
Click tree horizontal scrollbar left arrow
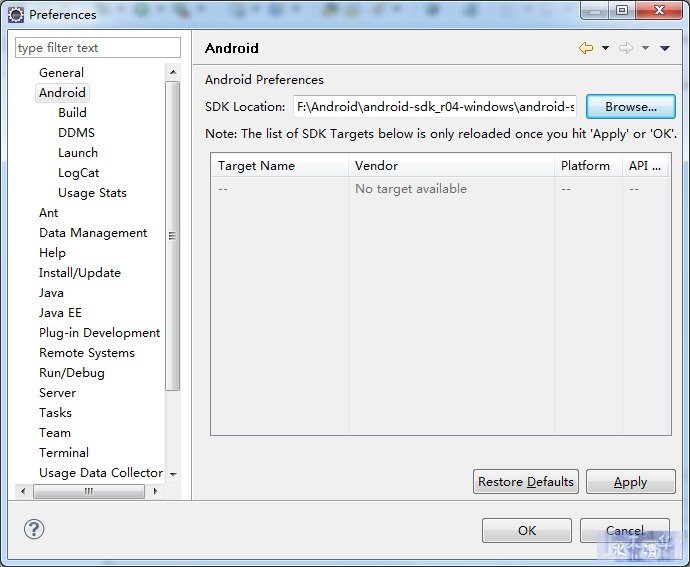(x=23, y=491)
